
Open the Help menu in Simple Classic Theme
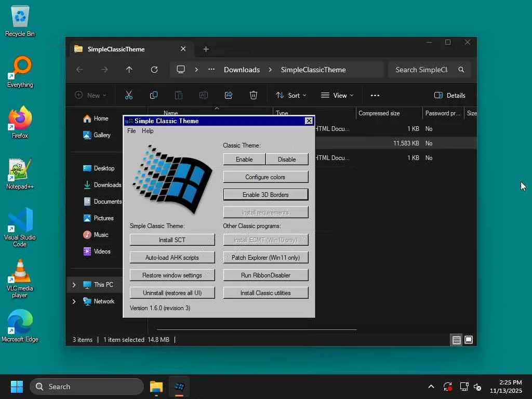148,131
